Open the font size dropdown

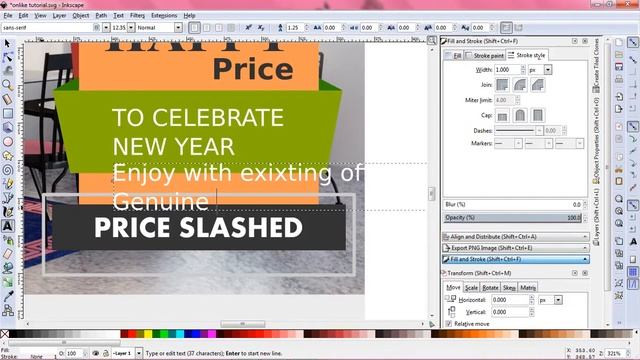(x=131, y=27)
